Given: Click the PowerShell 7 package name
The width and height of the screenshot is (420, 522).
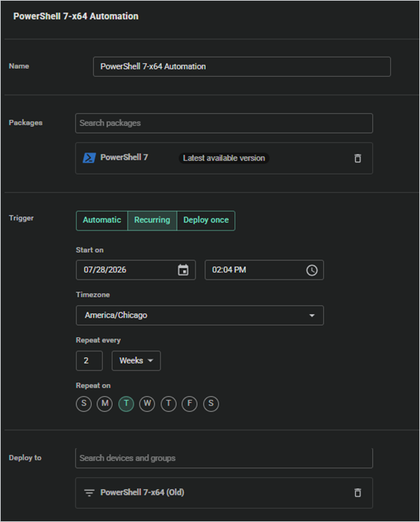Looking at the screenshot, I should click(x=125, y=157).
